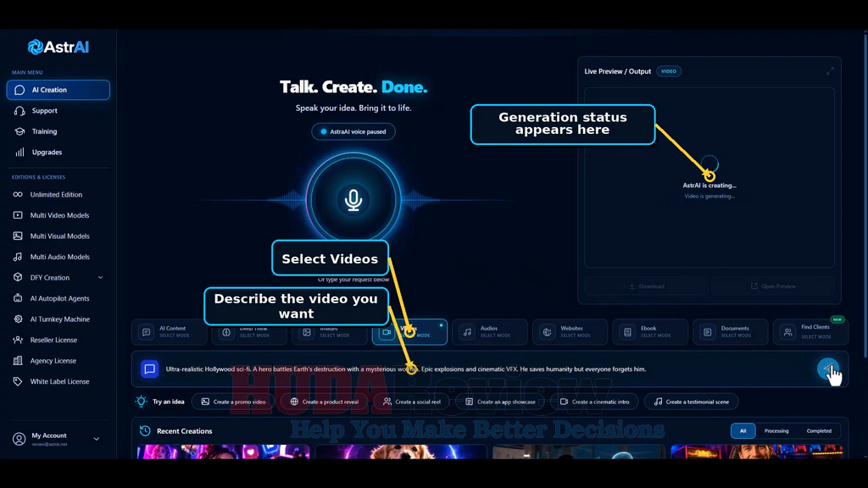Select the Ebook mode
868x488 pixels.
(x=650, y=332)
